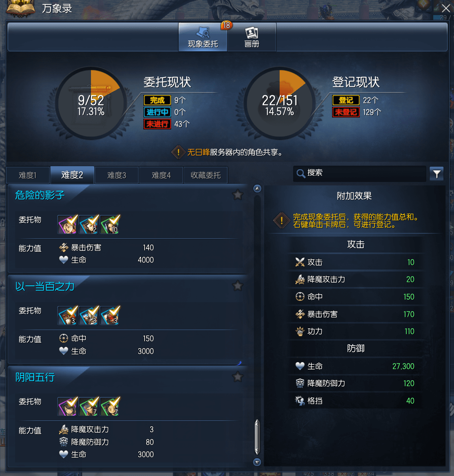Select third card in 以一当百之力

[110, 316]
